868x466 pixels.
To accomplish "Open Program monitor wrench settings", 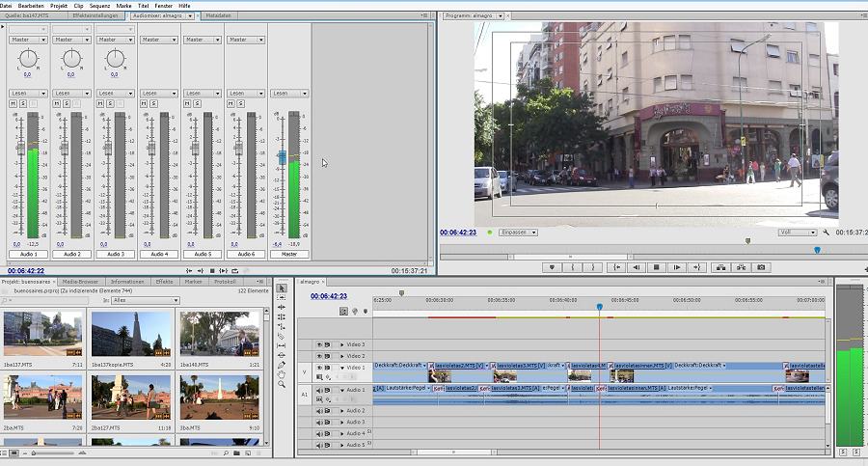I will pyautogui.click(x=826, y=233).
